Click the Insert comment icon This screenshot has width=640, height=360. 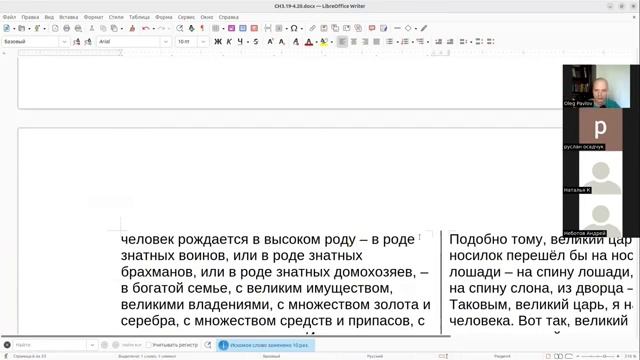pos(372,28)
